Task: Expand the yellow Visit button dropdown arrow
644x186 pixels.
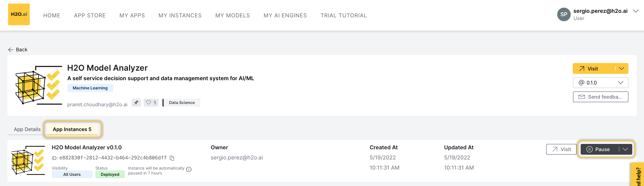Action: tap(622, 69)
